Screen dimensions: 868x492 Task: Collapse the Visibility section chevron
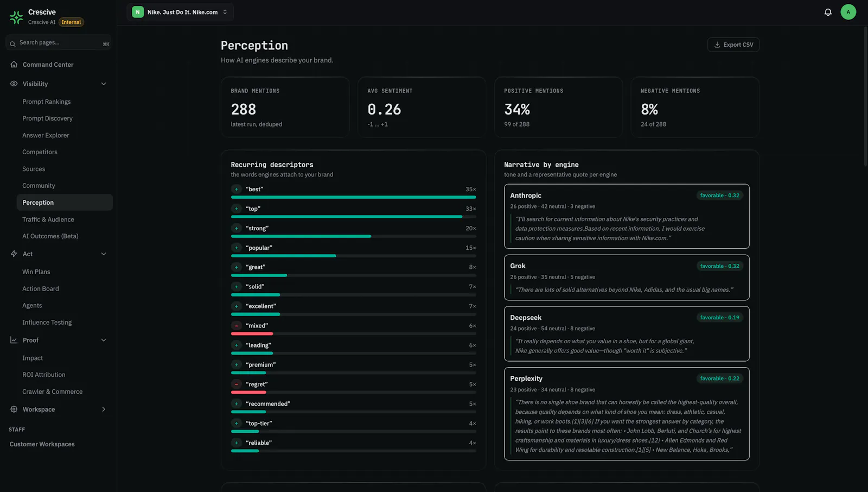click(x=104, y=84)
